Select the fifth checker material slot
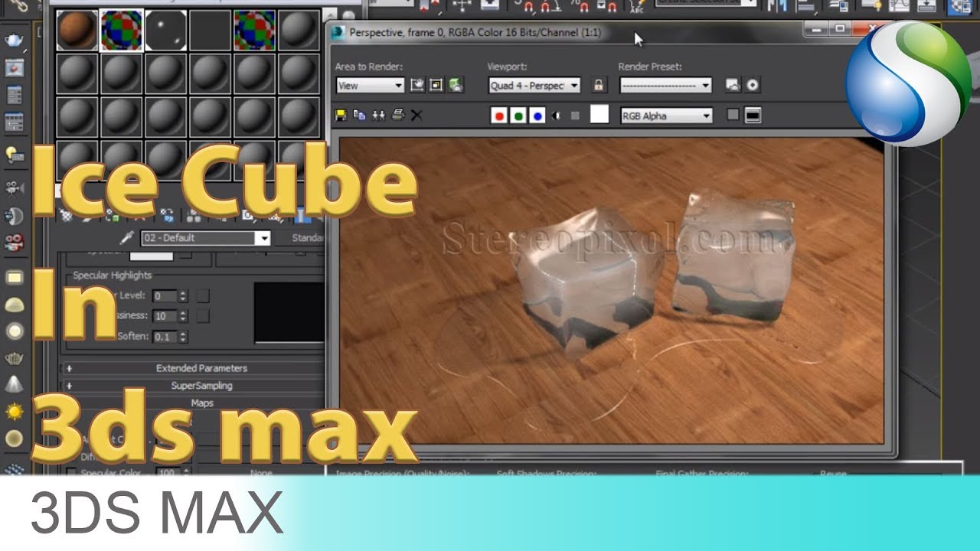 click(x=255, y=30)
